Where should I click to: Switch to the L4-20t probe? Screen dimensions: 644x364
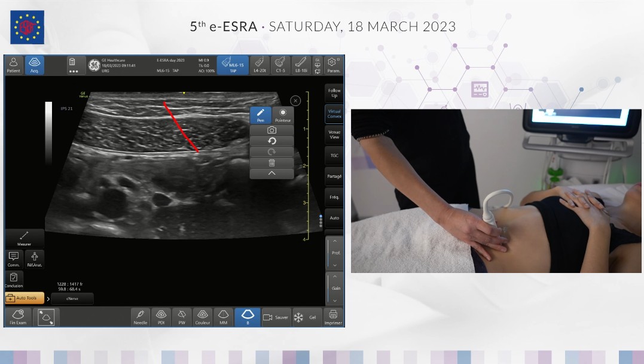click(x=260, y=65)
